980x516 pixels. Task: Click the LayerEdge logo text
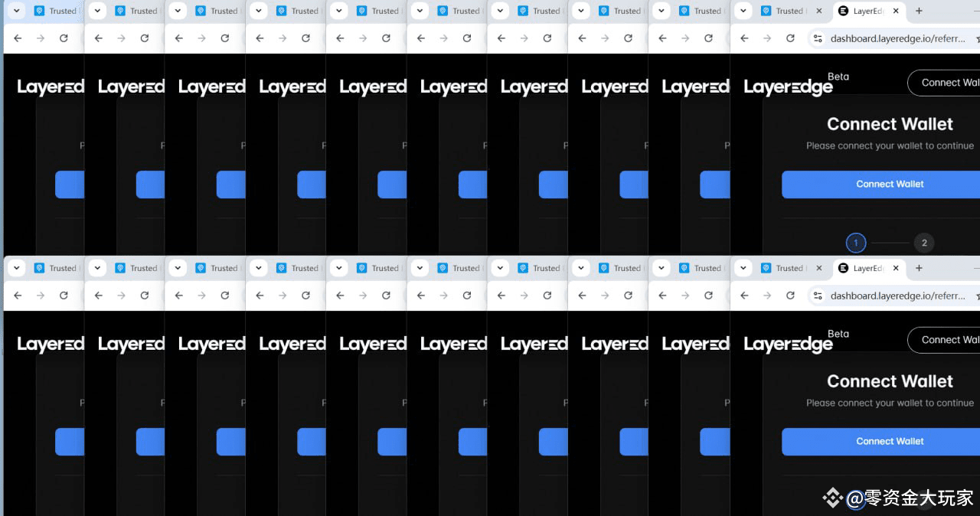787,87
